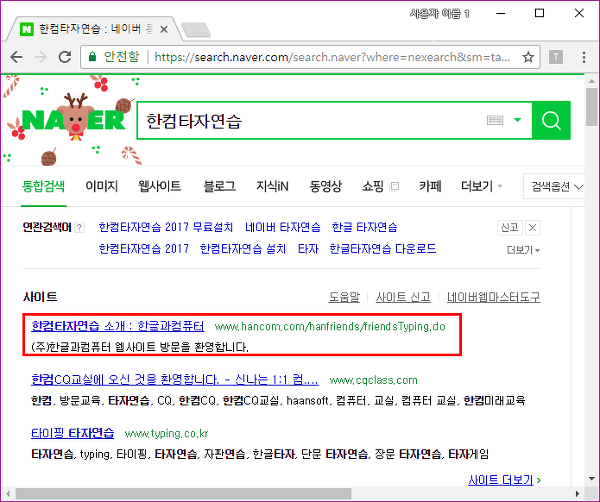
Task: Switch to the 쇼핑 tab
Action: tap(373, 186)
